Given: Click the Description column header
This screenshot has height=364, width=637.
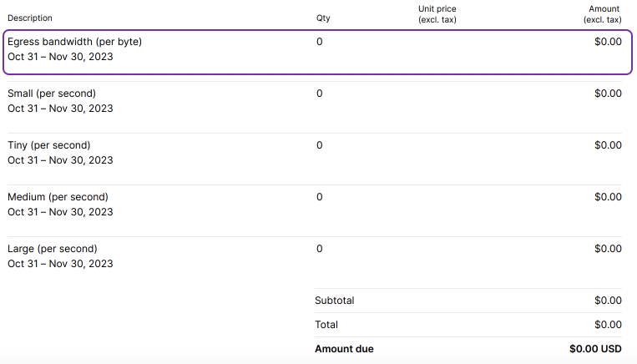Looking at the screenshot, I should coord(29,18).
